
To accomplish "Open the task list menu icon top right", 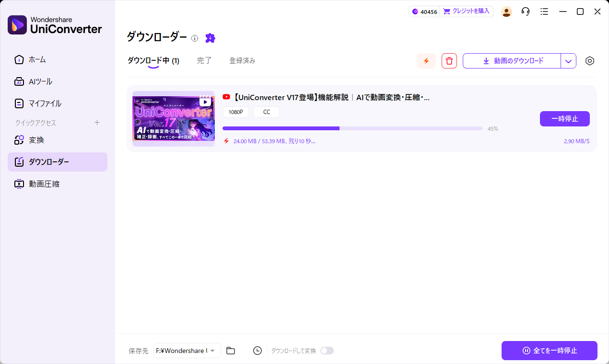I will click(x=544, y=11).
